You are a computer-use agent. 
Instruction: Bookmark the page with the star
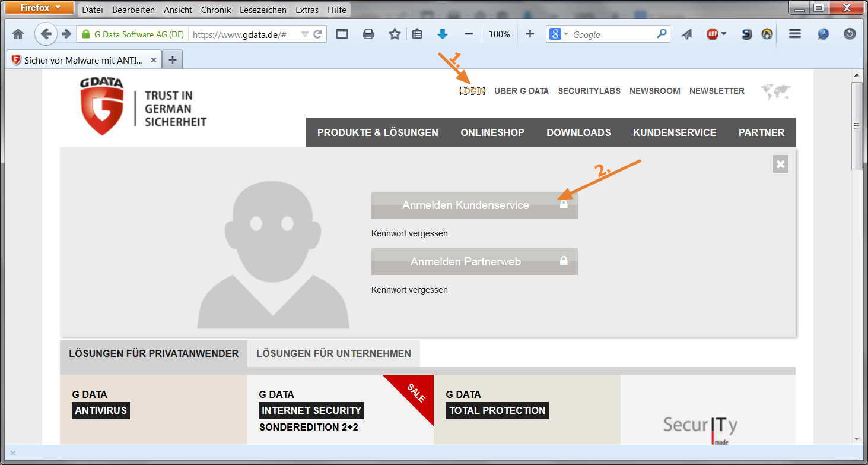click(395, 34)
